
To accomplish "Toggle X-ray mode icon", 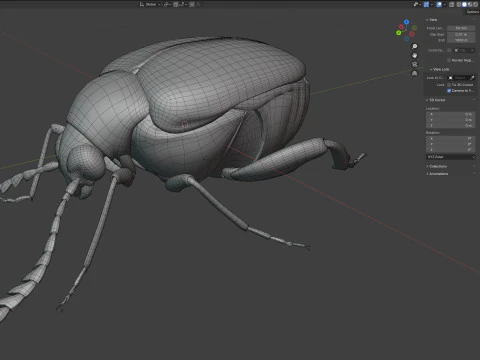I will coord(452,4).
